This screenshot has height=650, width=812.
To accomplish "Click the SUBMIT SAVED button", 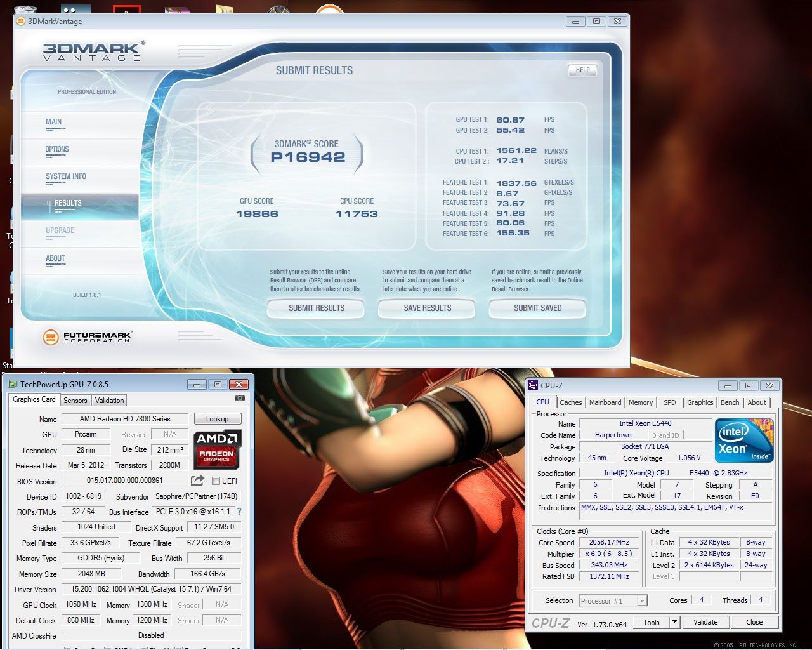I will (x=537, y=308).
